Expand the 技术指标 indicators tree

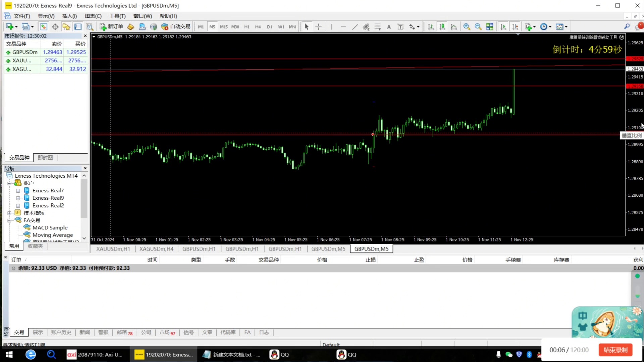[10, 213]
